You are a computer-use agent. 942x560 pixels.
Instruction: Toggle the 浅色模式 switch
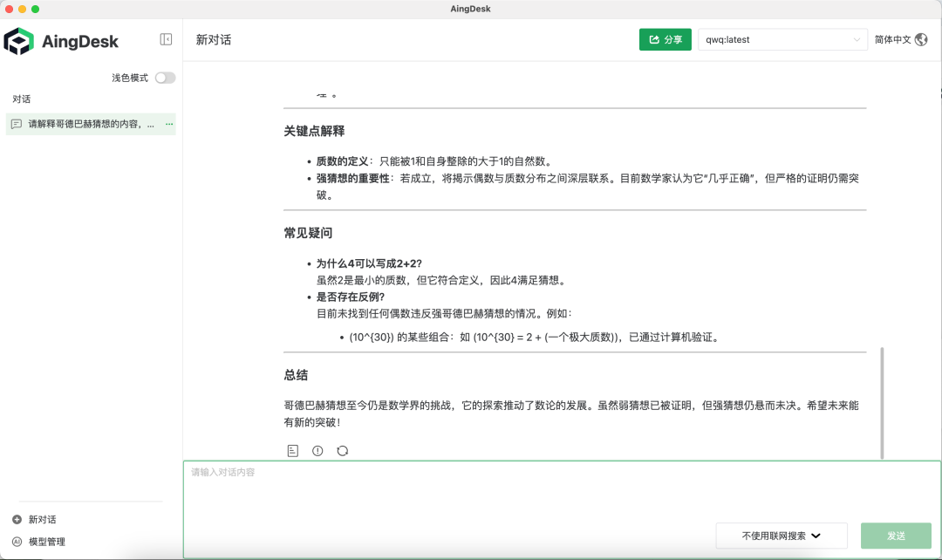pyautogui.click(x=165, y=78)
